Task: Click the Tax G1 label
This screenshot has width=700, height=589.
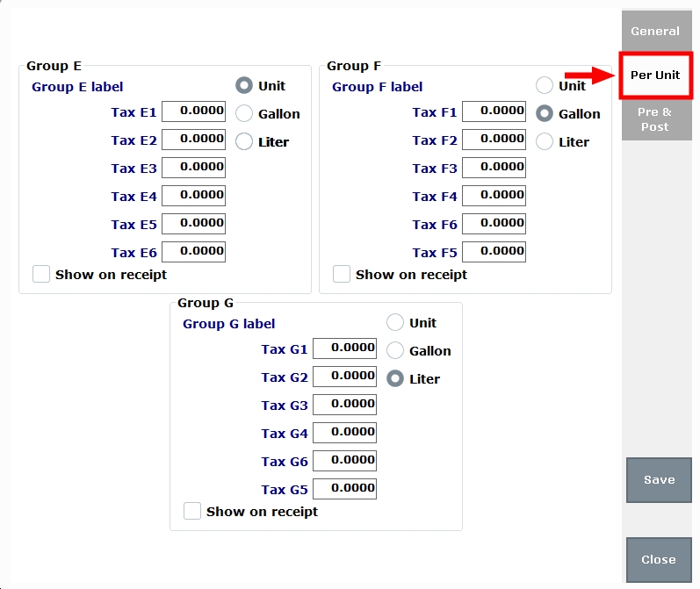Action: [285, 349]
